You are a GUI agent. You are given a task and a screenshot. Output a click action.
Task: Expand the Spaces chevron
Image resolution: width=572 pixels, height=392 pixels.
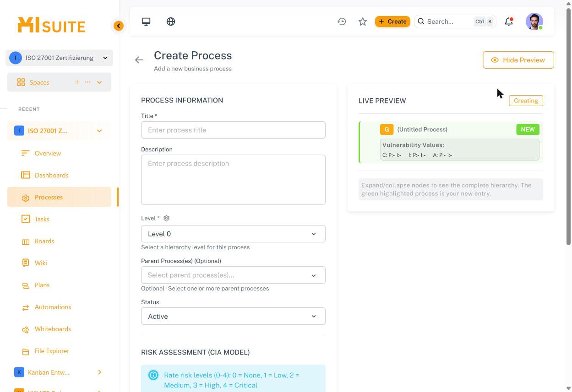pyautogui.click(x=99, y=82)
